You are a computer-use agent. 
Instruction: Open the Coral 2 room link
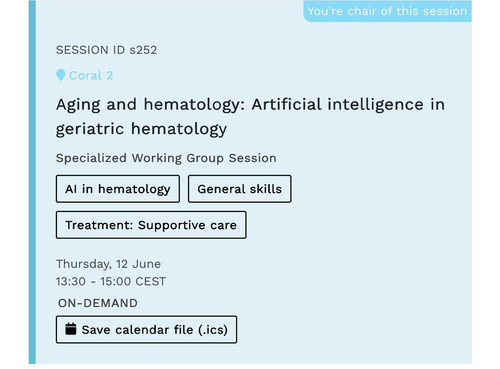tap(91, 76)
